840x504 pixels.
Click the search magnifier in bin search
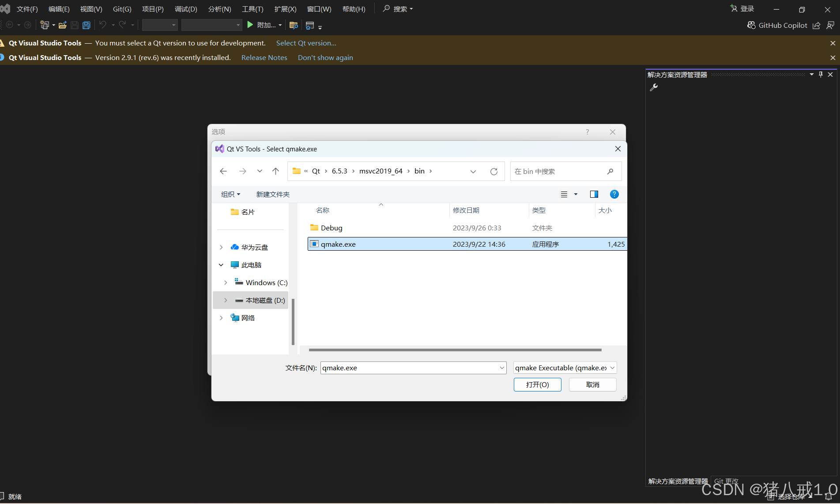(610, 171)
